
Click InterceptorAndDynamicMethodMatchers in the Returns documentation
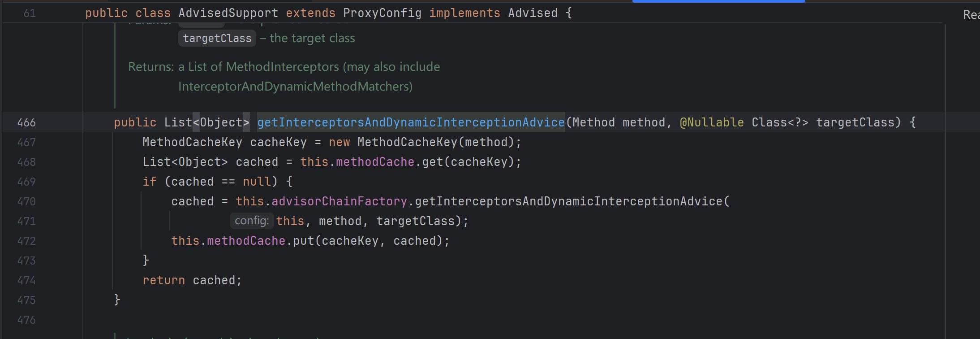[x=295, y=87]
